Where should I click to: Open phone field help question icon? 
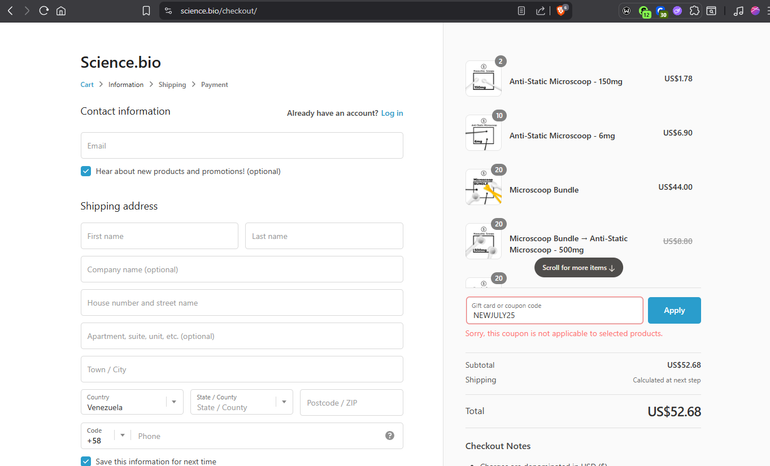(x=389, y=436)
